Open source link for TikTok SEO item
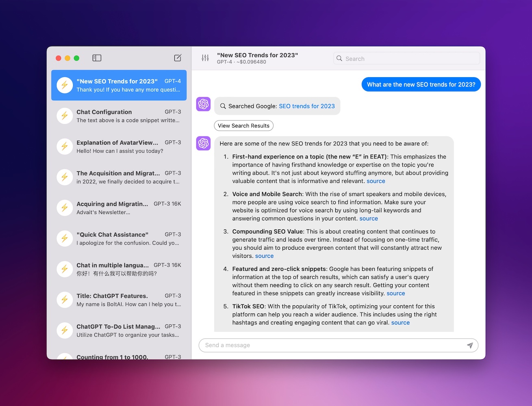The width and height of the screenshot is (532, 406). pos(400,322)
